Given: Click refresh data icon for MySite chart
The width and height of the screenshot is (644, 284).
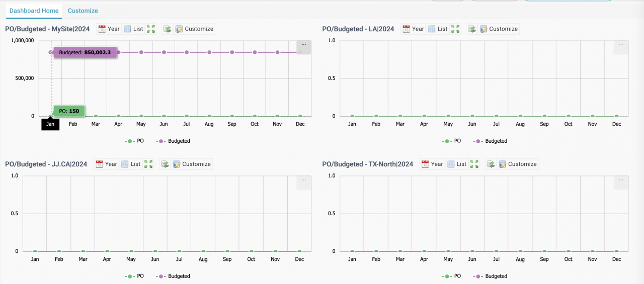Looking at the screenshot, I should pyautogui.click(x=167, y=29).
